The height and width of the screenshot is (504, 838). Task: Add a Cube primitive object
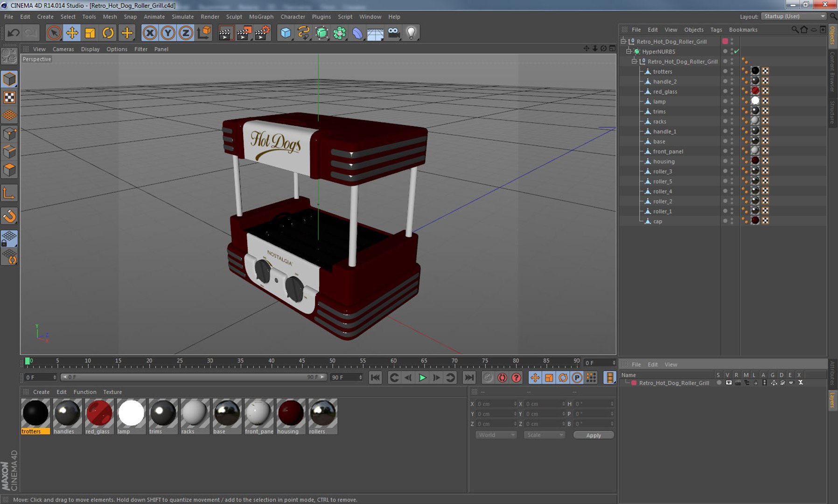coord(286,33)
